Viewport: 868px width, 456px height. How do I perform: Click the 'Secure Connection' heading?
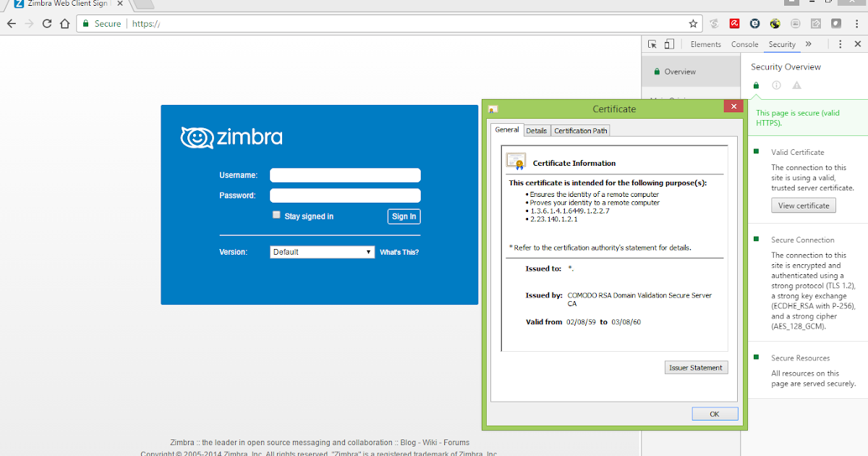(x=803, y=240)
